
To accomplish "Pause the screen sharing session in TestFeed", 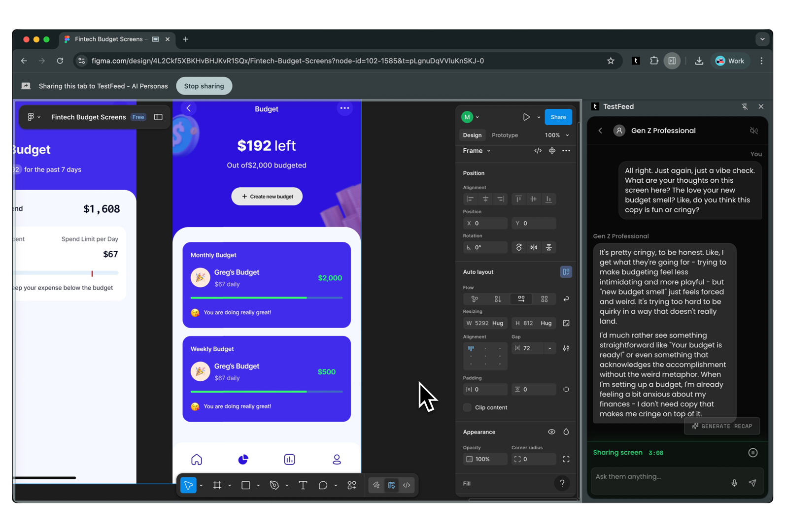I will point(753,453).
